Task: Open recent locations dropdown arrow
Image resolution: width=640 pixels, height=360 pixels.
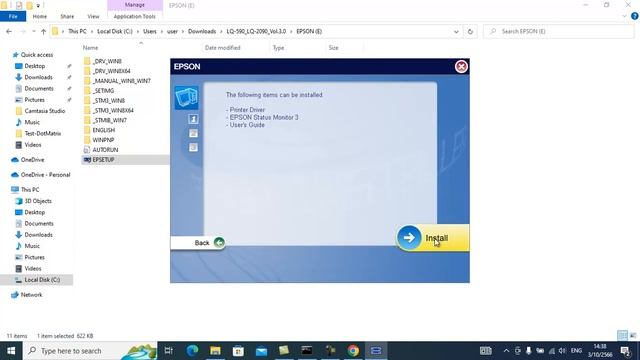Action: tap(33, 31)
